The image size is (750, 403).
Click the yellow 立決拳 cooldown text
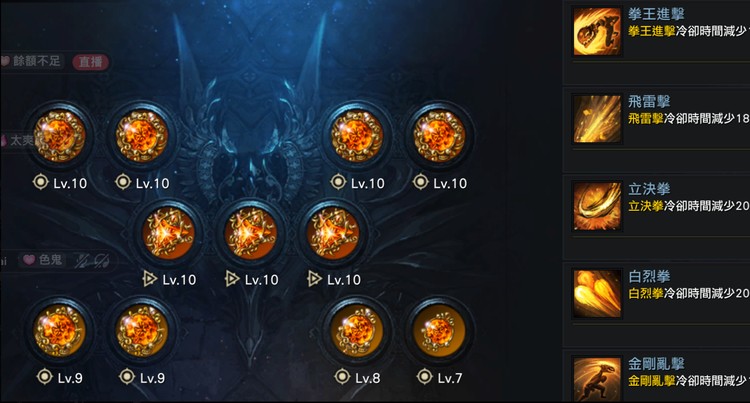(646, 206)
